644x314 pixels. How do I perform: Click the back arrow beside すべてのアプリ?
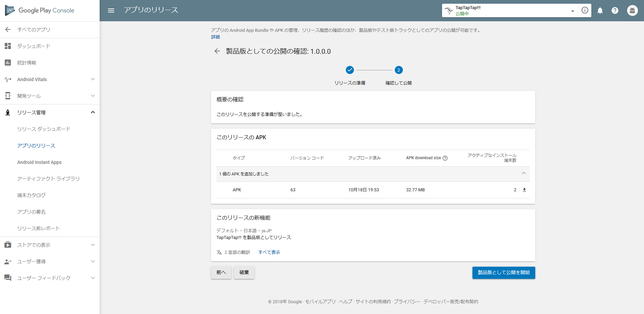coord(8,29)
